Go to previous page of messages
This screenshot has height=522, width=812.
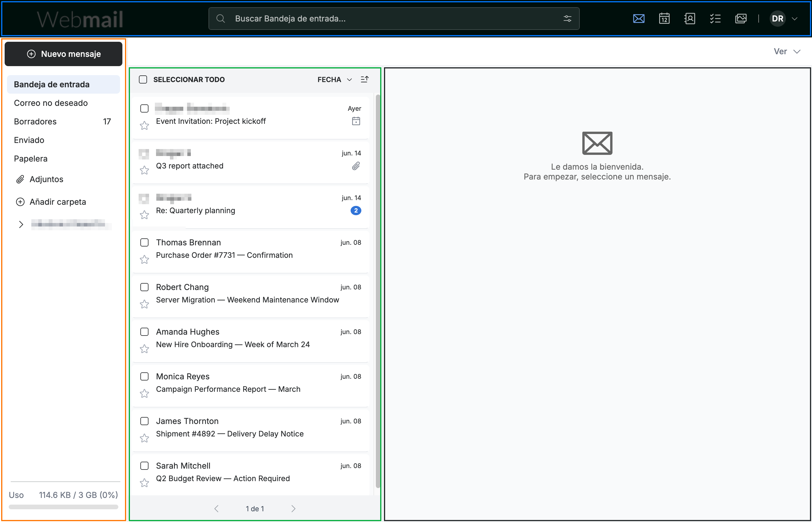(x=217, y=508)
